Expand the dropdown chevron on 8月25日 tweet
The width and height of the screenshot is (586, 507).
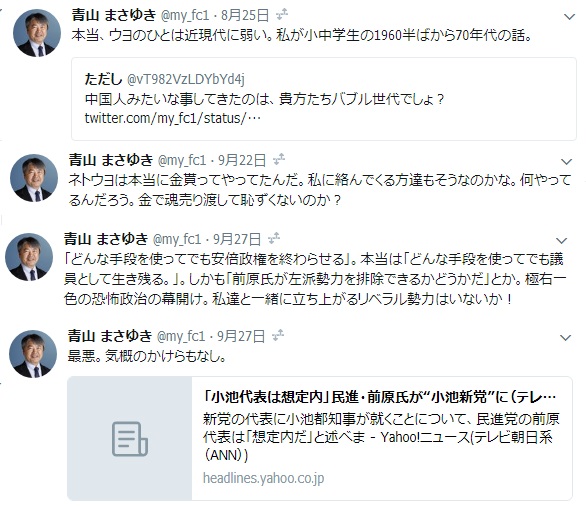pos(569,17)
